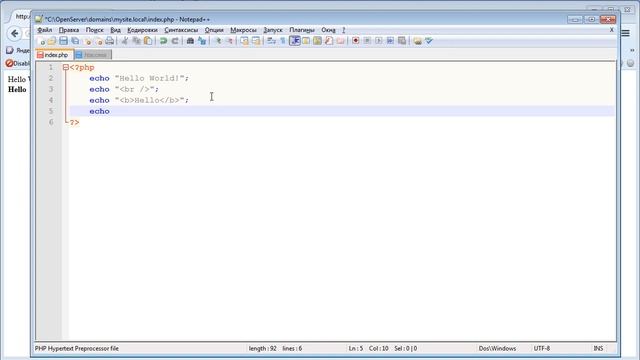Save the current file via floppy icon
Screen dimensions: 640x360
point(63,41)
